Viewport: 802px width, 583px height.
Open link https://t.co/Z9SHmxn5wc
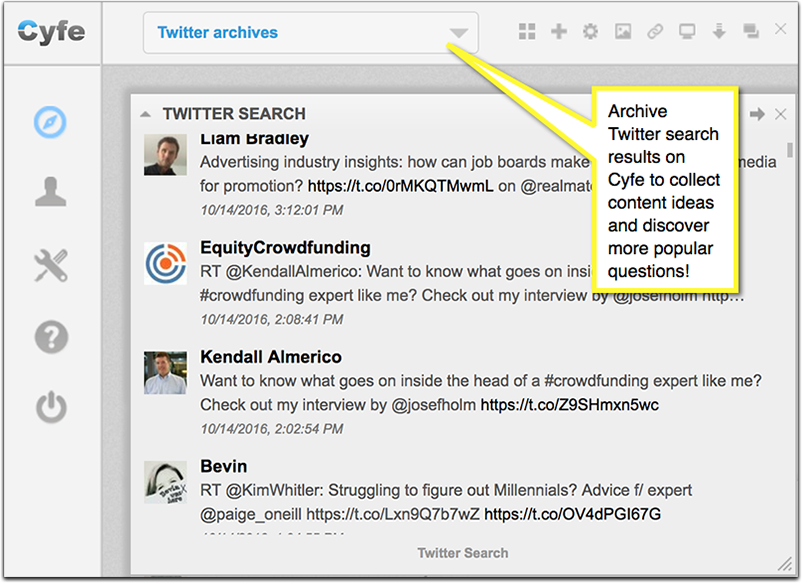570,405
